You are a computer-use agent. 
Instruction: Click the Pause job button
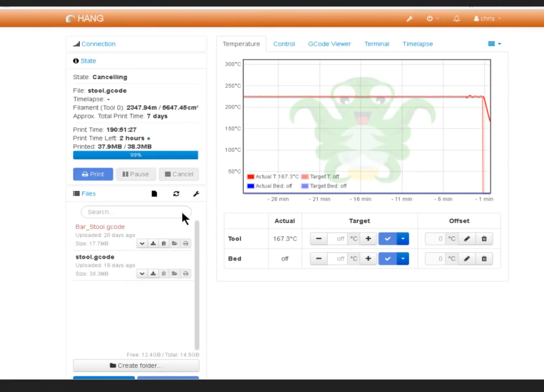point(136,174)
